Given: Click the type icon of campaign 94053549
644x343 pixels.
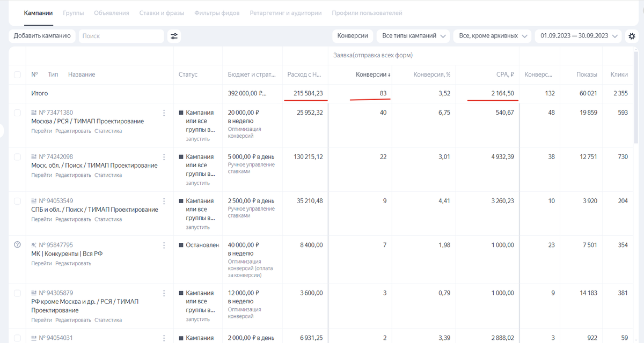Looking at the screenshot, I should tap(34, 201).
